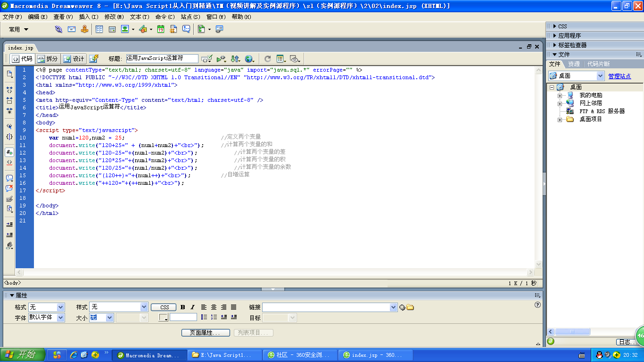
Task: Click the live data view icon
Action: [x=94, y=59]
